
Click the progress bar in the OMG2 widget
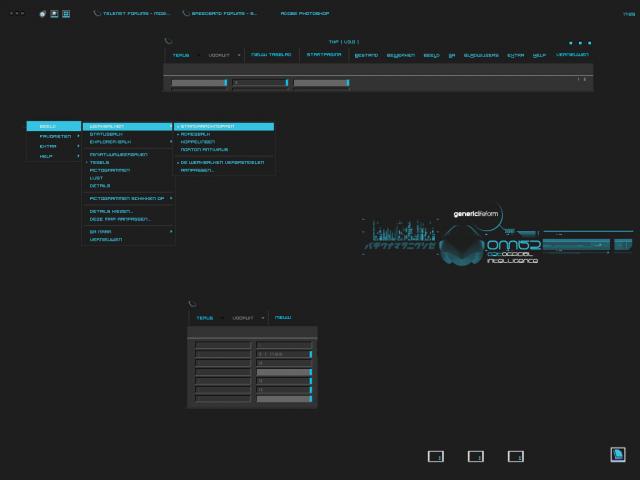[576, 244]
